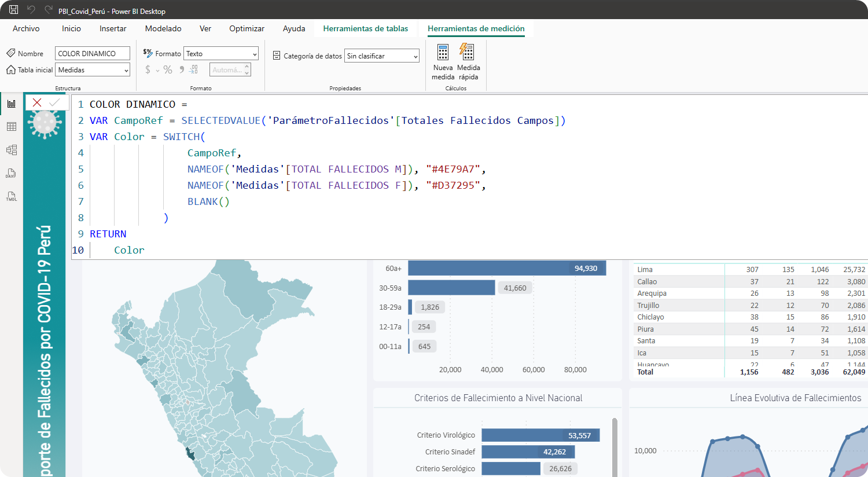Save the report with the disk icon
The height and width of the screenshot is (477, 868).
tap(13, 10)
